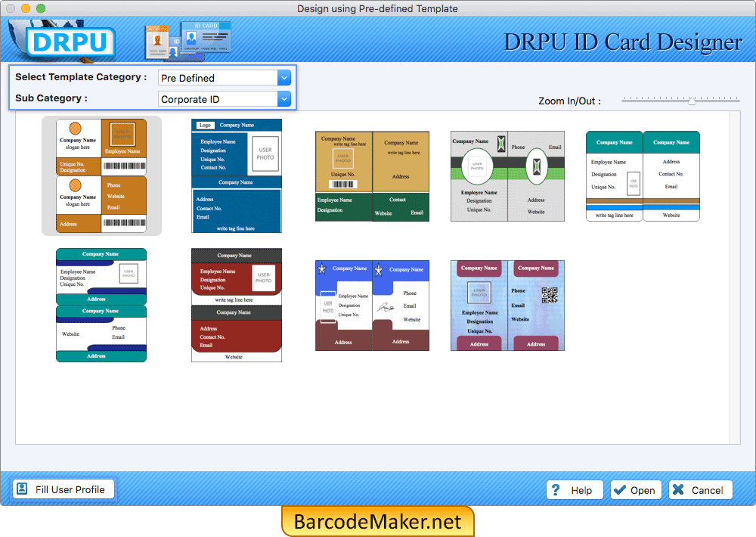756x537 pixels.
Task: Click the Open button
Action: pos(636,490)
